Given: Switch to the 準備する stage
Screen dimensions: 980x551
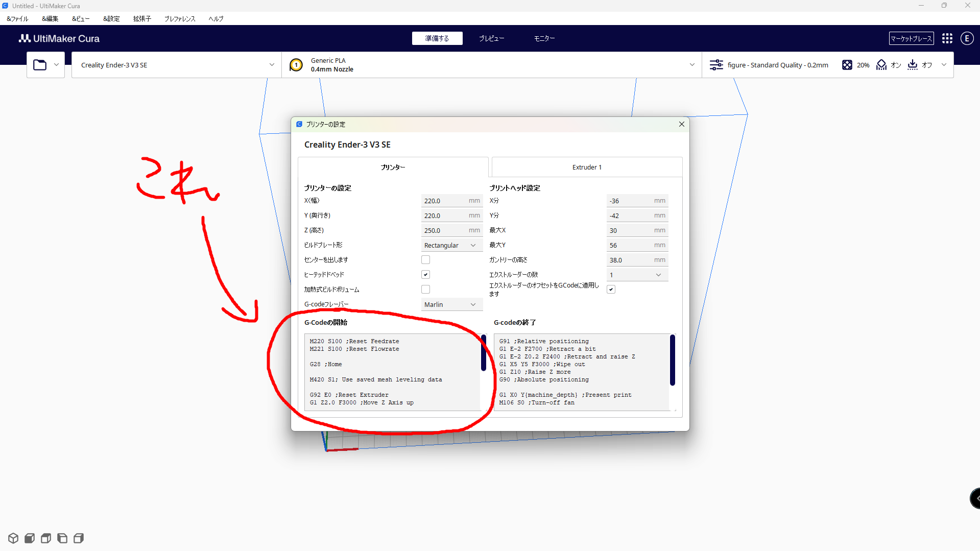Looking at the screenshot, I should coord(437,38).
